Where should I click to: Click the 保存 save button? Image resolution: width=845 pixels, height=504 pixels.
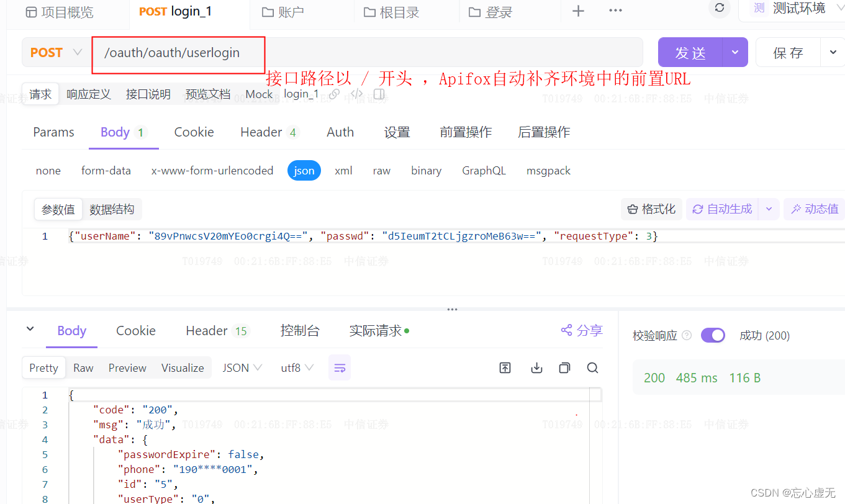coord(789,53)
